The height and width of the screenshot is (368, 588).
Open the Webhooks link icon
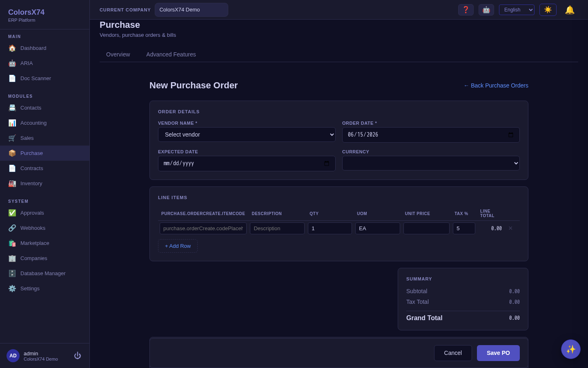pos(12,228)
